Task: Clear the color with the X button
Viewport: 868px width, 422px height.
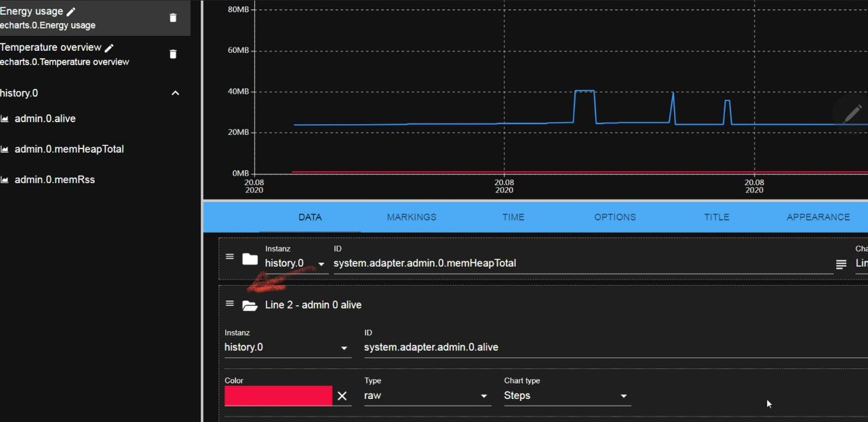Action: [342, 396]
